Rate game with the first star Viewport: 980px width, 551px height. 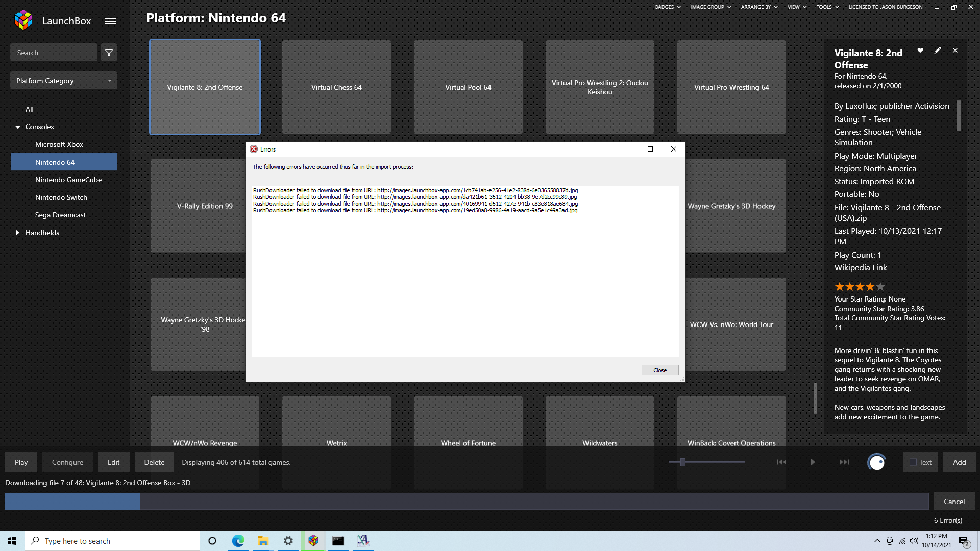[840, 287]
